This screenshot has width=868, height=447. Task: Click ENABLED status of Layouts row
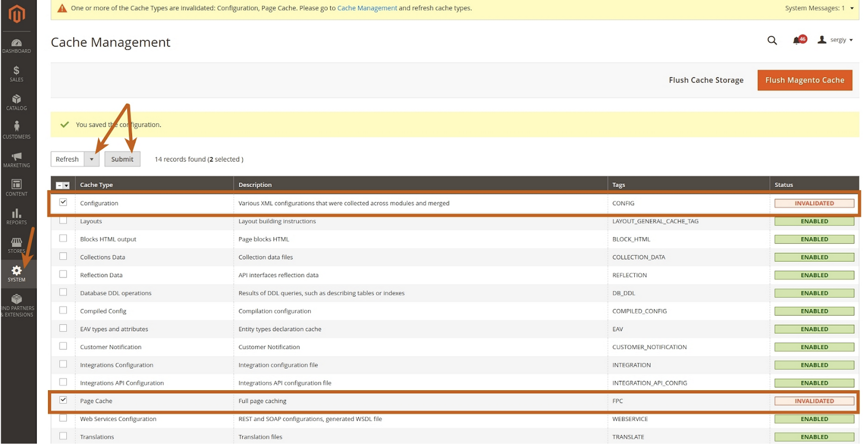(814, 221)
